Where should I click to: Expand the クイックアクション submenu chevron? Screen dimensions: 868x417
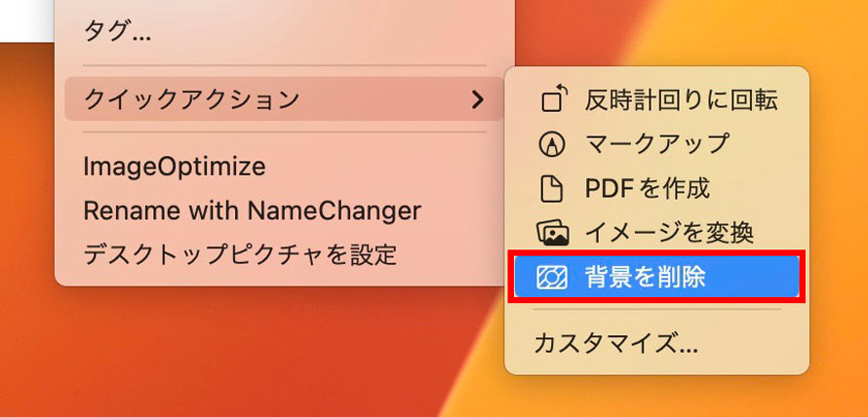coord(477,99)
